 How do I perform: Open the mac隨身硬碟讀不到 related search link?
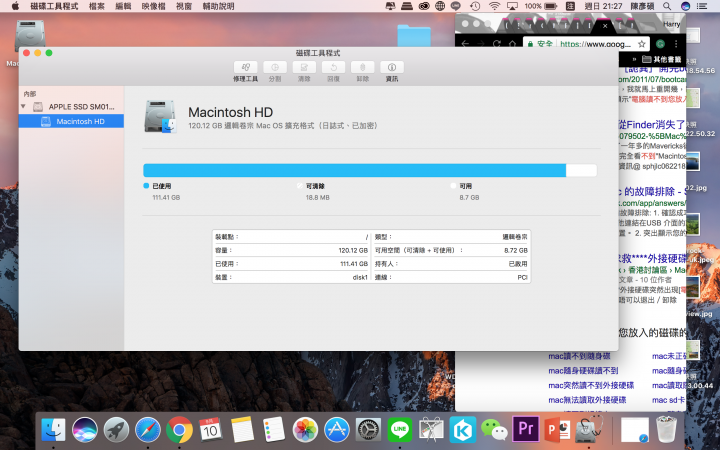(x=583, y=371)
